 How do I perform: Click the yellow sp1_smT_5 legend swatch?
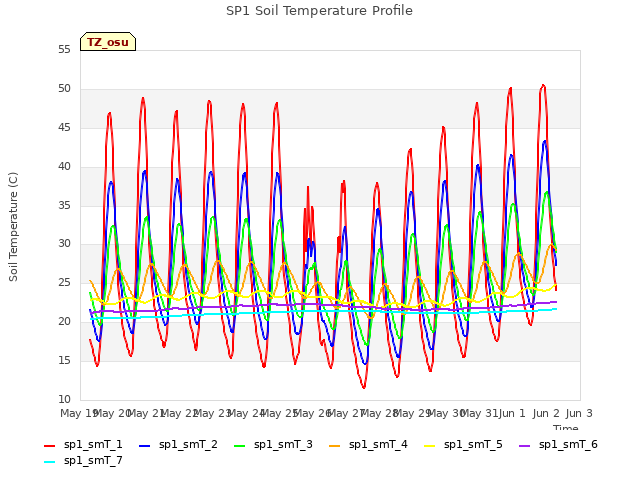(x=429, y=446)
